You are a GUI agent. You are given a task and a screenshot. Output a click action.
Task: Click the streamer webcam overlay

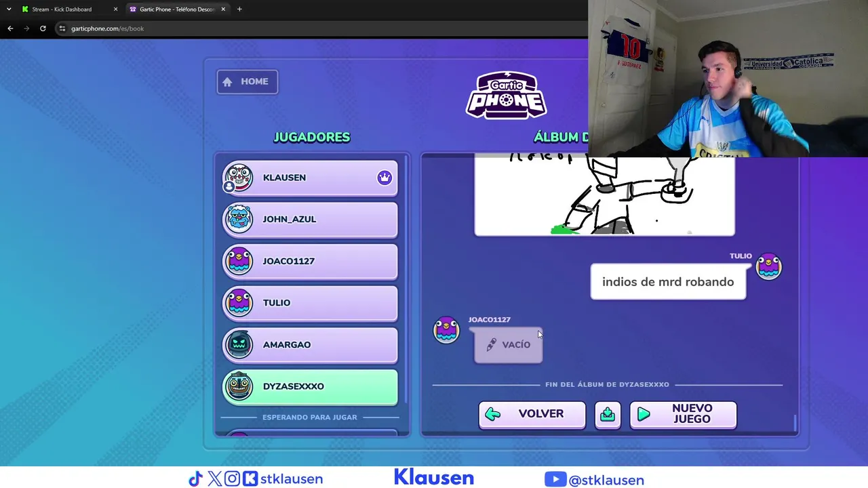(x=728, y=79)
